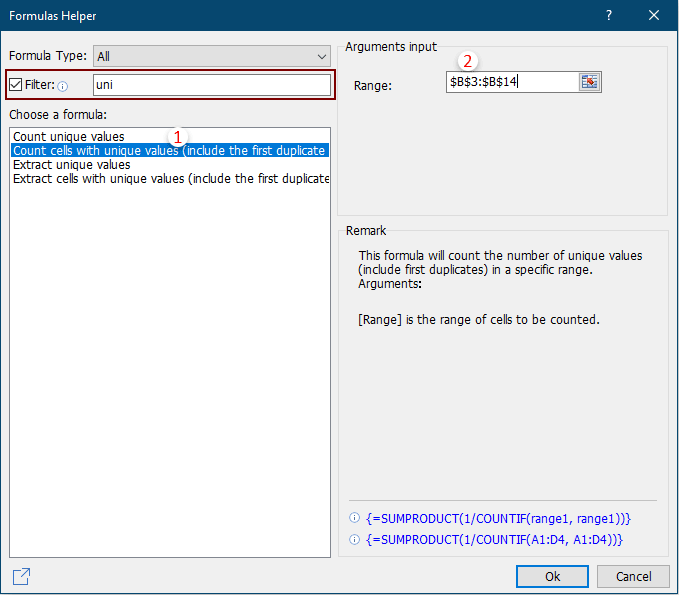Choose "Extract unique values" from the list
The width and height of the screenshot is (679, 595).
pos(72,164)
